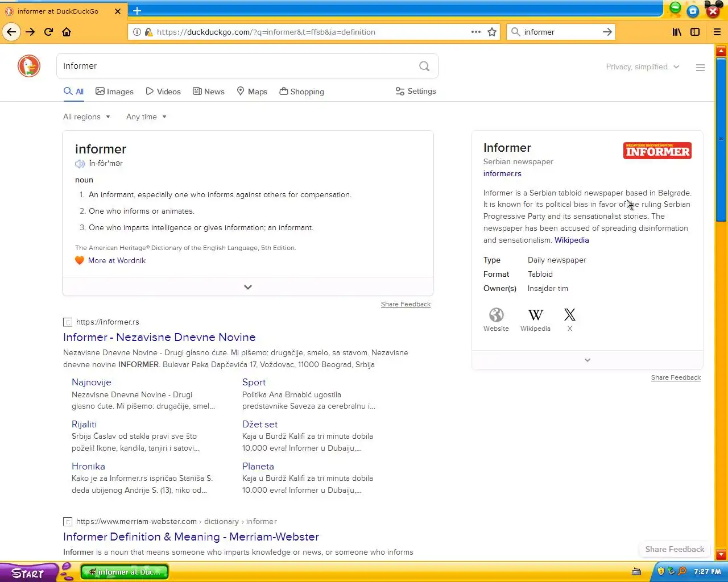Click the informer.rs result favicon
Image resolution: width=728 pixels, height=582 pixels.
point(68,322)
